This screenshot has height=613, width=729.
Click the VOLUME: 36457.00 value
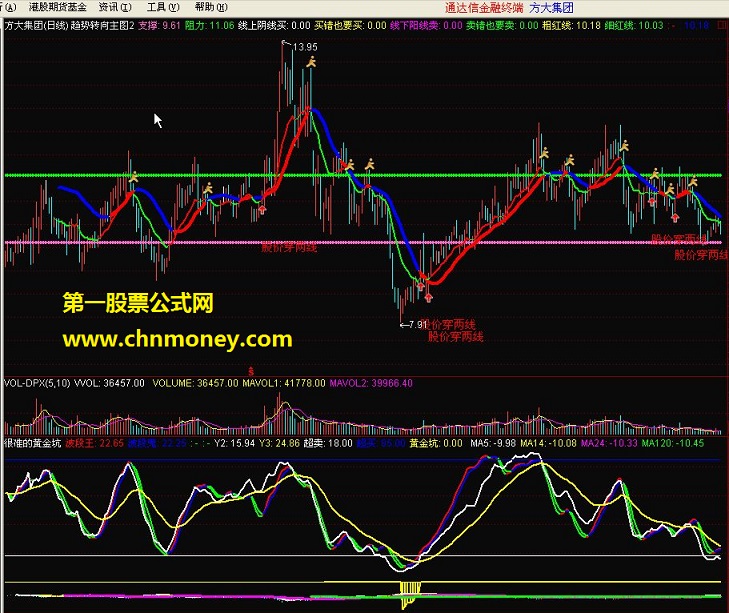click(x=195, y=383)
